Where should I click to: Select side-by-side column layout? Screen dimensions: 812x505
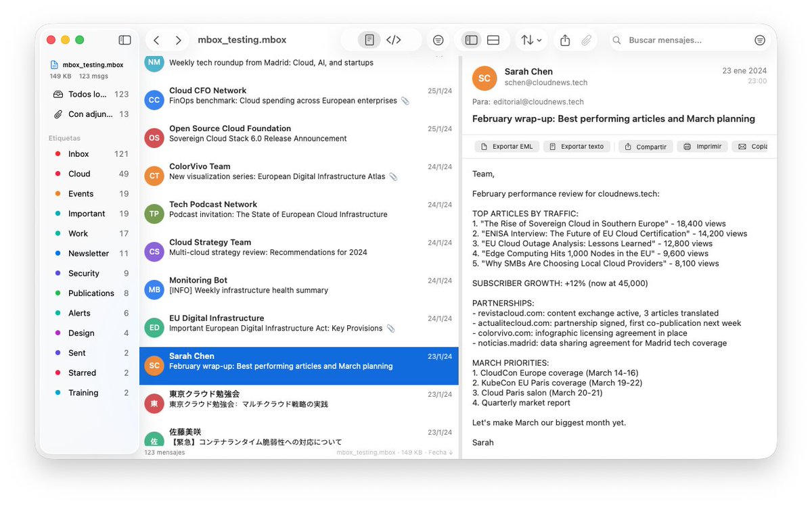pos(472,40)
